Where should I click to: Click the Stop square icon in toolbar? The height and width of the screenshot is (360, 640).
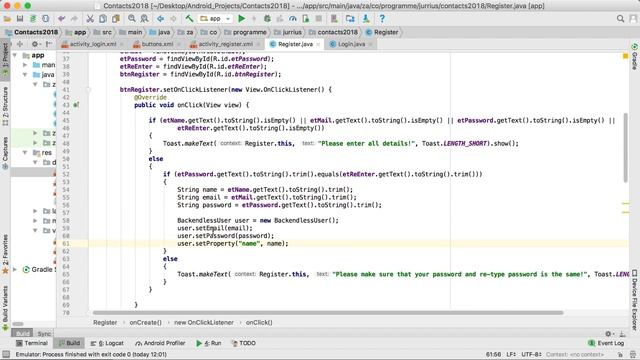[319, 19]
